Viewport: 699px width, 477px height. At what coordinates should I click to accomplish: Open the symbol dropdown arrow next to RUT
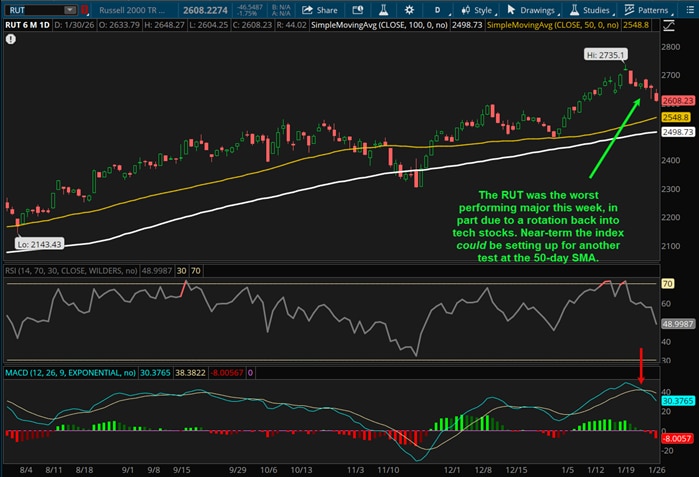pyautogui.click(x=70, y=10)
